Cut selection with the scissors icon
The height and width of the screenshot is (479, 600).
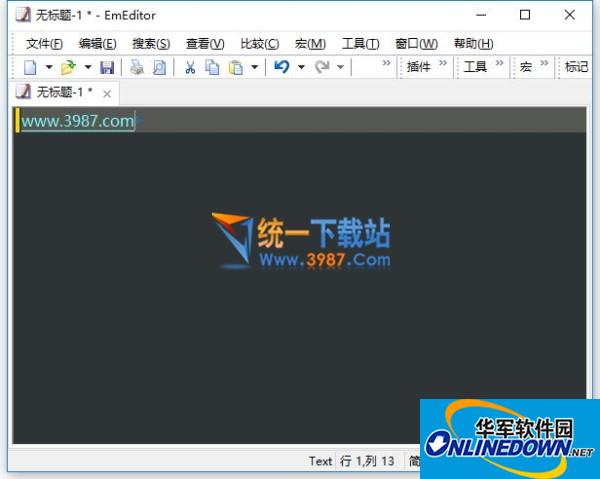click(190, 67)
